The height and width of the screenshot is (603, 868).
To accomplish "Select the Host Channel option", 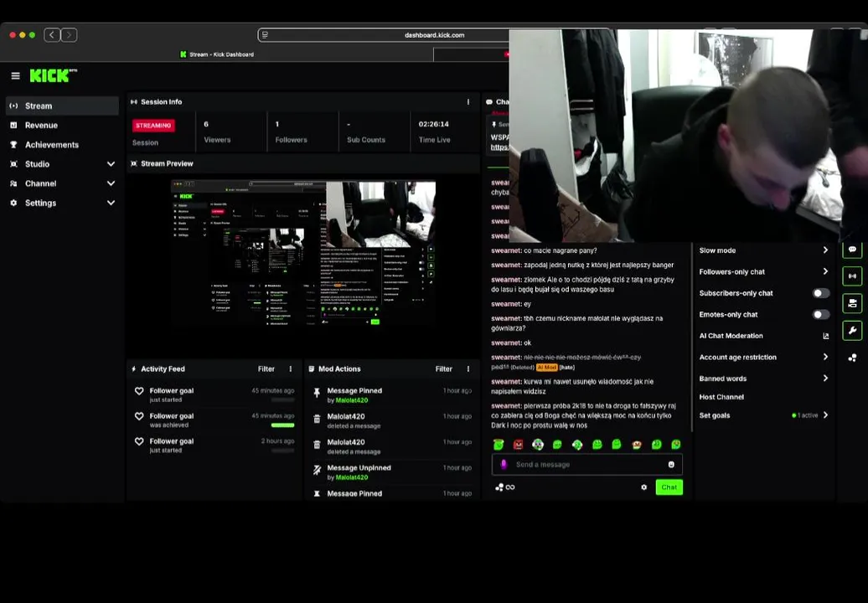I will coord(721,397).
